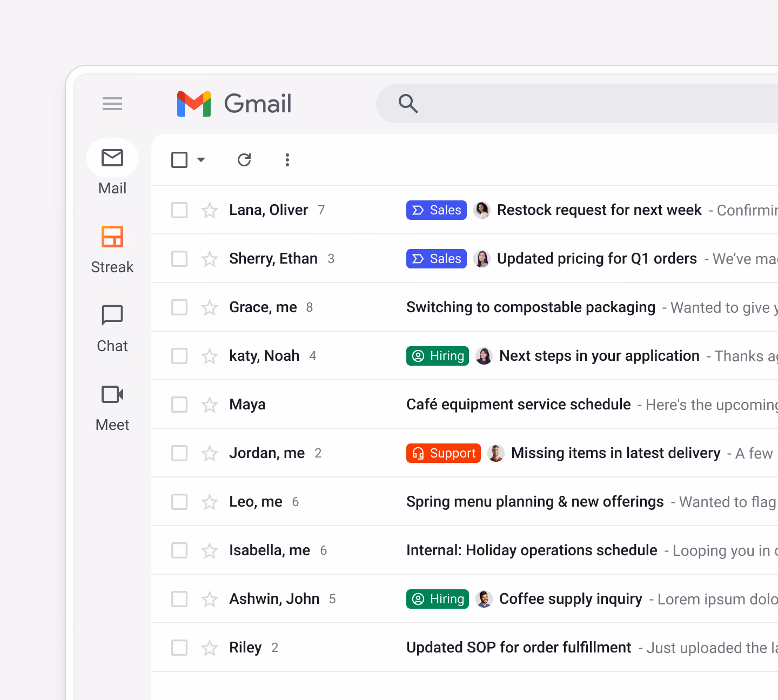Click sender names 'Ashwin, John'
This screenshot has height=700, width=778.
pos(274,599)
